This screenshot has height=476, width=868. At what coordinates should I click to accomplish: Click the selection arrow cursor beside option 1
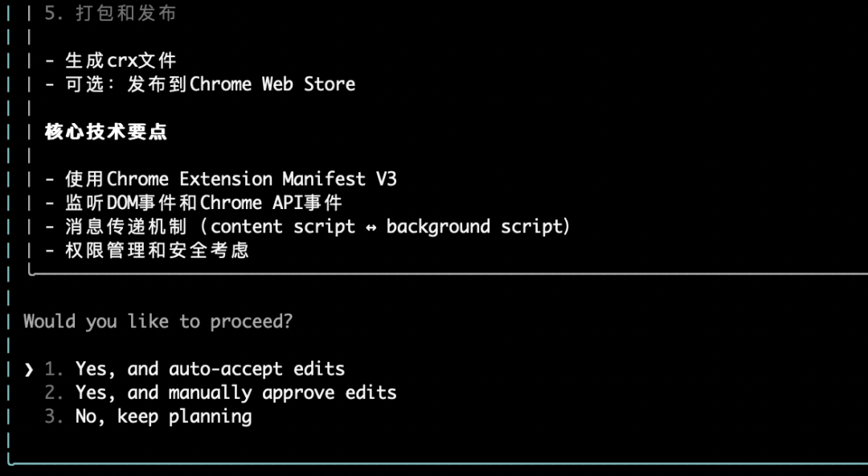[x=29, y=370]
